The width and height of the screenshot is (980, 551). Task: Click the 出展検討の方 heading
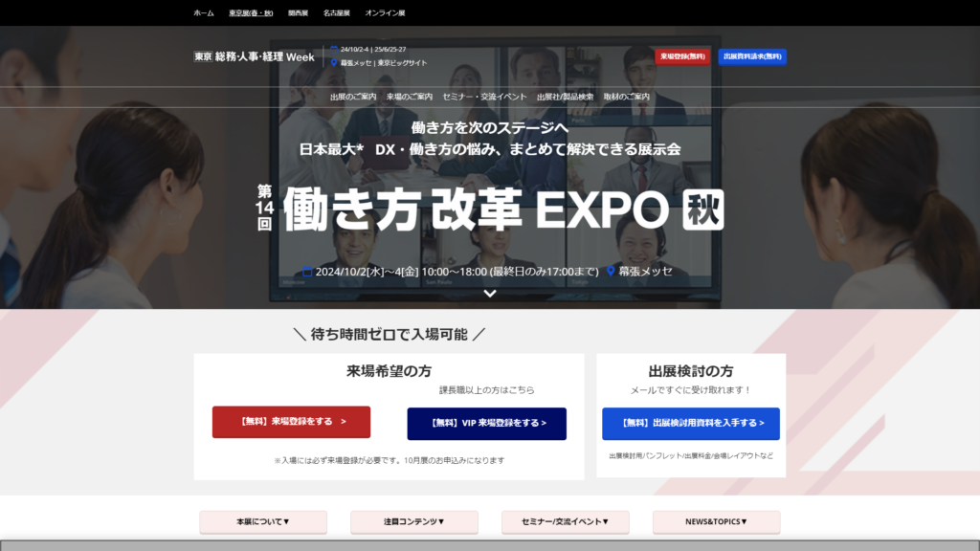tap(691, 371)
